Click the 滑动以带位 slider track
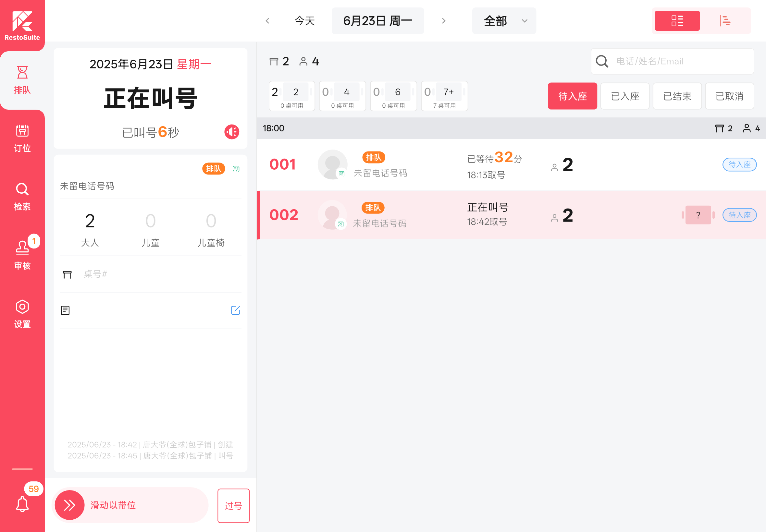This screenshot has height=532, width=766. (x=130, y=505)
